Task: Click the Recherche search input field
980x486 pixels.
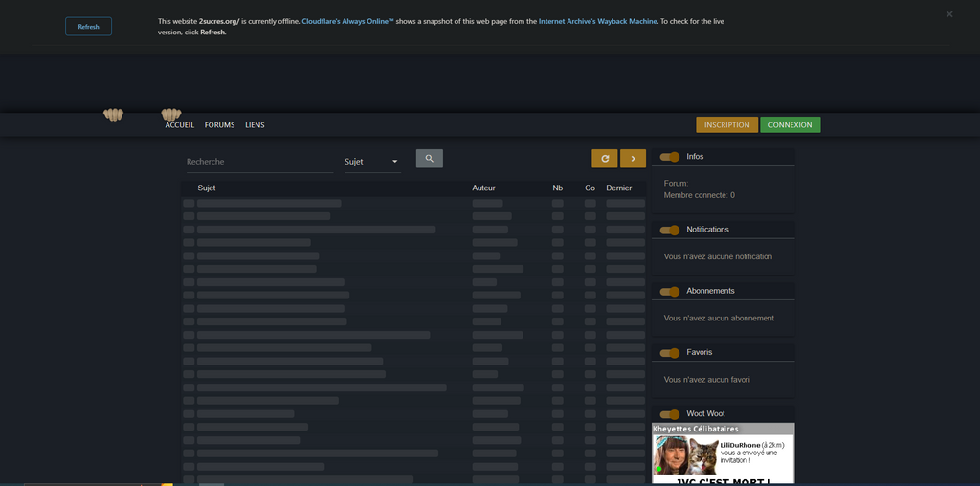Action: click(x=258, y=162)
